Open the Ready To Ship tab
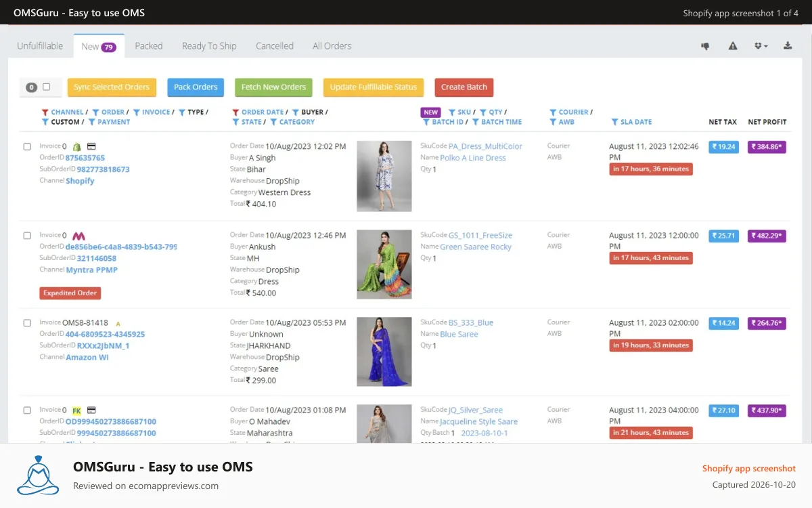Image resolution: width=812 pixels, height=508 pixels. [209, 46]
